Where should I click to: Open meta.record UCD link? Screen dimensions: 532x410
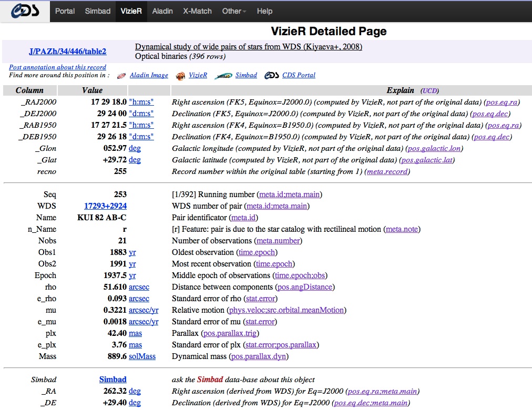point(387,171)
